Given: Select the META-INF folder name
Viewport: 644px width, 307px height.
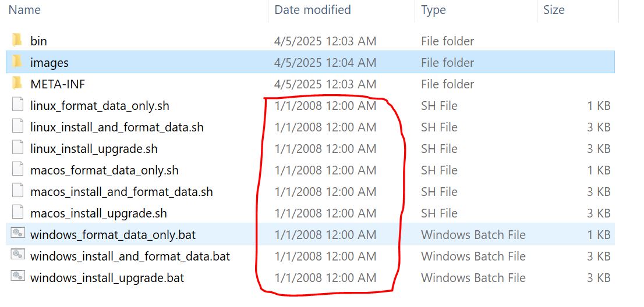Looking at the screenshot, I should pyautogui.click(x=58, y=84).
